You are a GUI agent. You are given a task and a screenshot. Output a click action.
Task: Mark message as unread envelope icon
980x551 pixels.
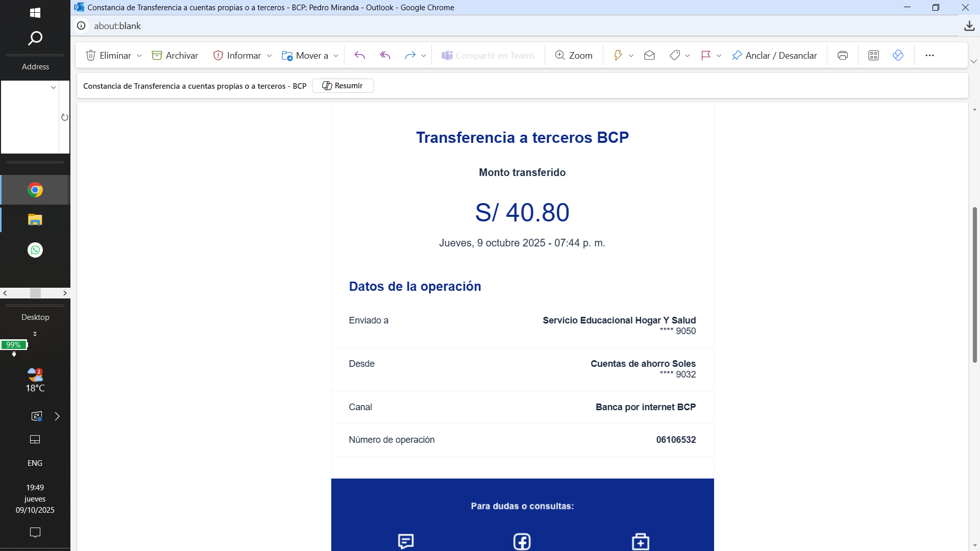pyautogui.click(x=649, y=56)
